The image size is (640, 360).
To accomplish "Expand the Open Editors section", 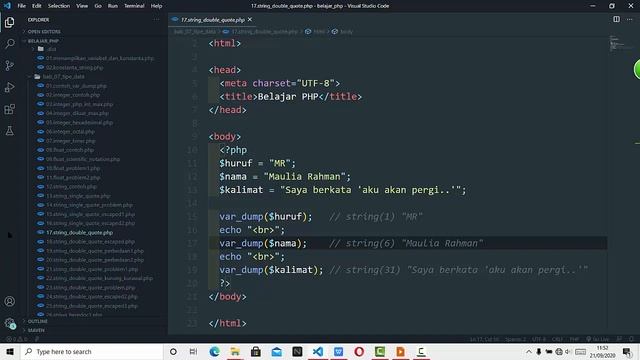I will point(44,31).
